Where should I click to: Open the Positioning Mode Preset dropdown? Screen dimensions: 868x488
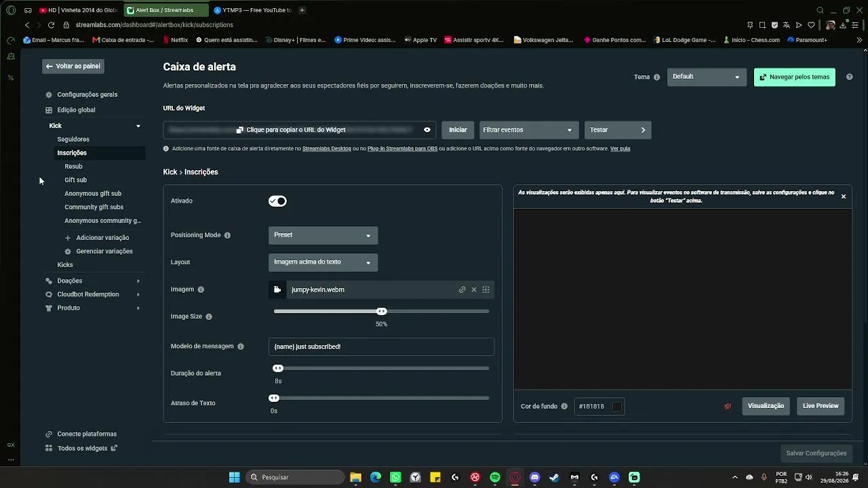[x=323, y=235]
